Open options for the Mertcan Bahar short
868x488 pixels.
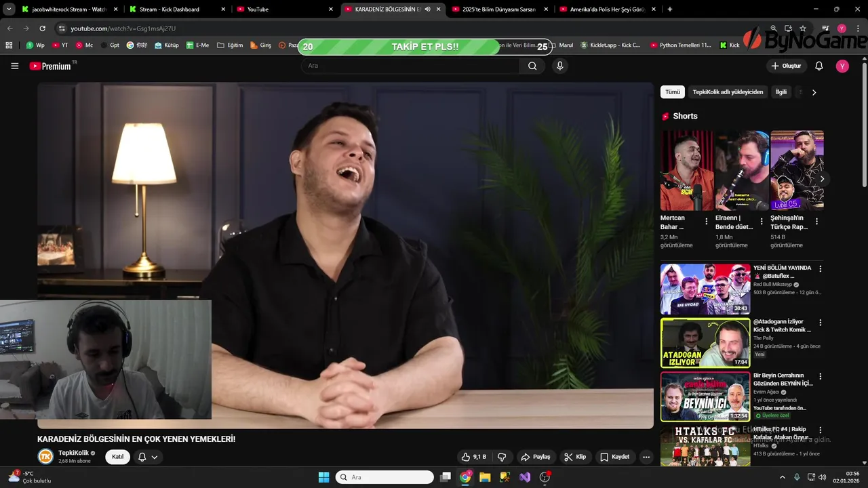point(707,222)
